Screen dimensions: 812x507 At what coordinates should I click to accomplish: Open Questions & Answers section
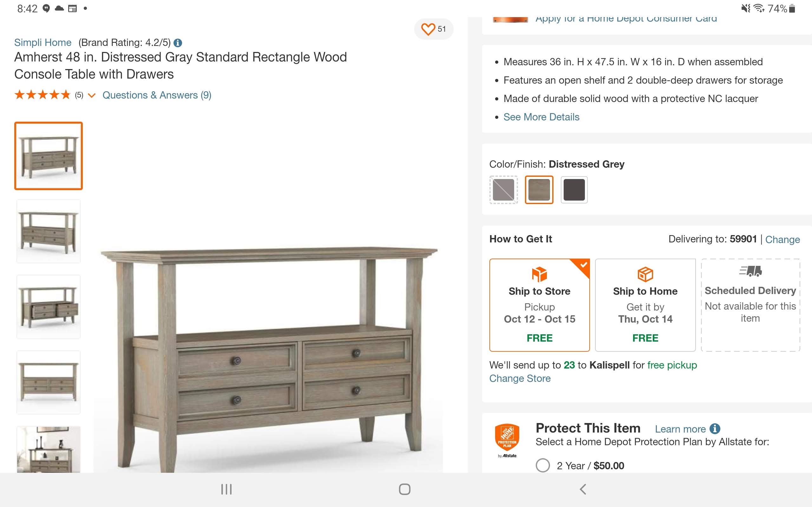[x=157, y=95]
